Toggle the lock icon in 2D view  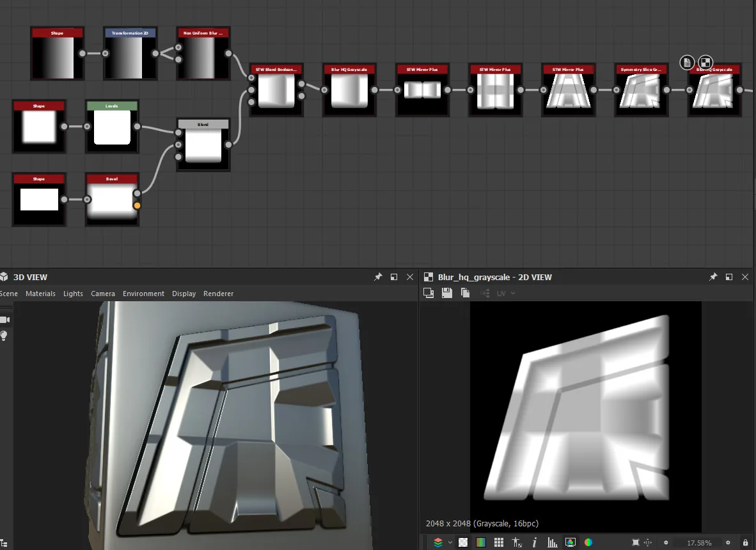pyautogui.click(x=745, y=542)
